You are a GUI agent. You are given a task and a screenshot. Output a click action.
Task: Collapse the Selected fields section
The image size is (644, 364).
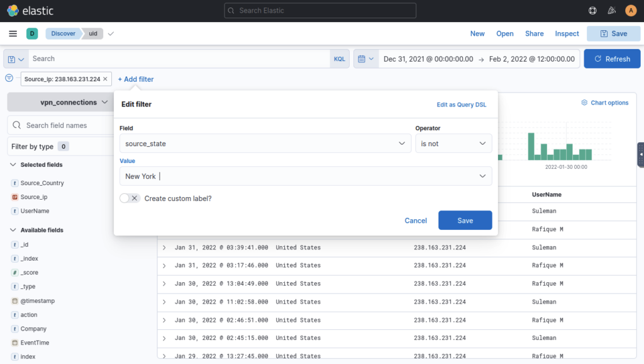pos(13,164)
